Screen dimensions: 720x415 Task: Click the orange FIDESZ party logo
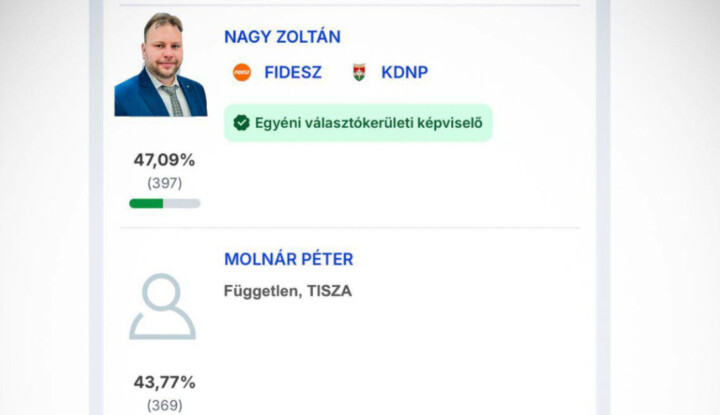pyautogui.click(x=241, y=72)
